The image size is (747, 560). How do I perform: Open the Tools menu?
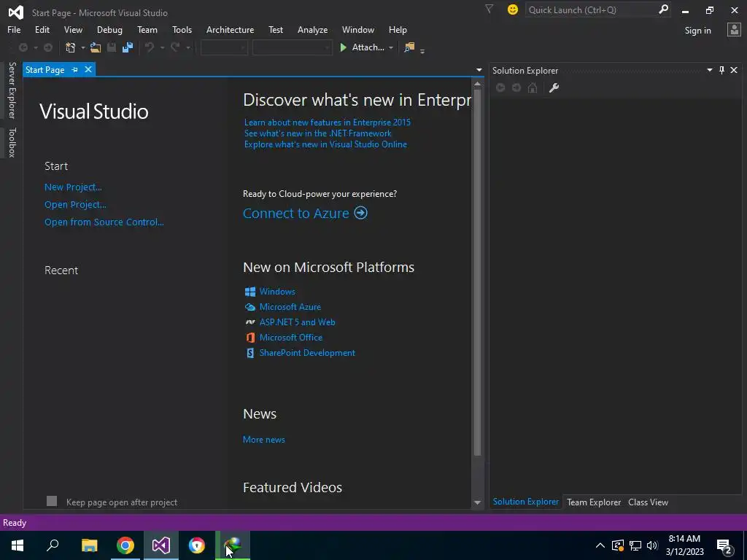(182, 29)
